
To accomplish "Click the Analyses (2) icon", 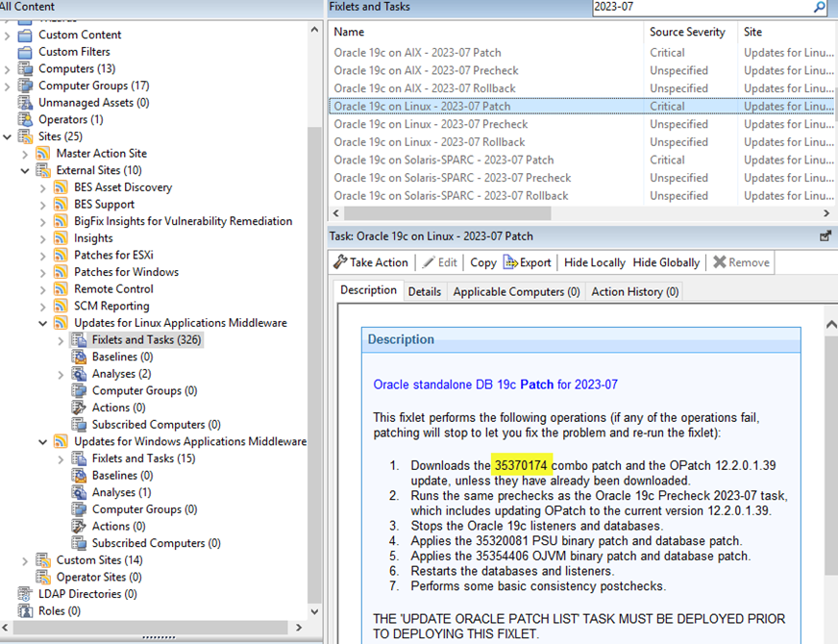I will pos(79,374).
